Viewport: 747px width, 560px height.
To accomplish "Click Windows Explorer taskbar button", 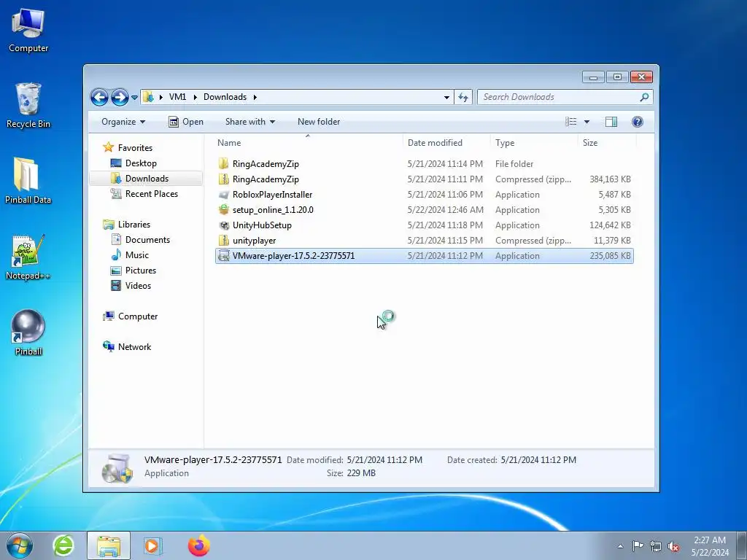I will click(109, 545).
